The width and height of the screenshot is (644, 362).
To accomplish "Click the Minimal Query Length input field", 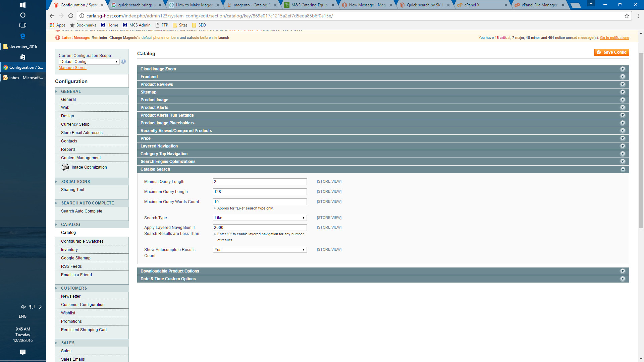I will 260,182.
